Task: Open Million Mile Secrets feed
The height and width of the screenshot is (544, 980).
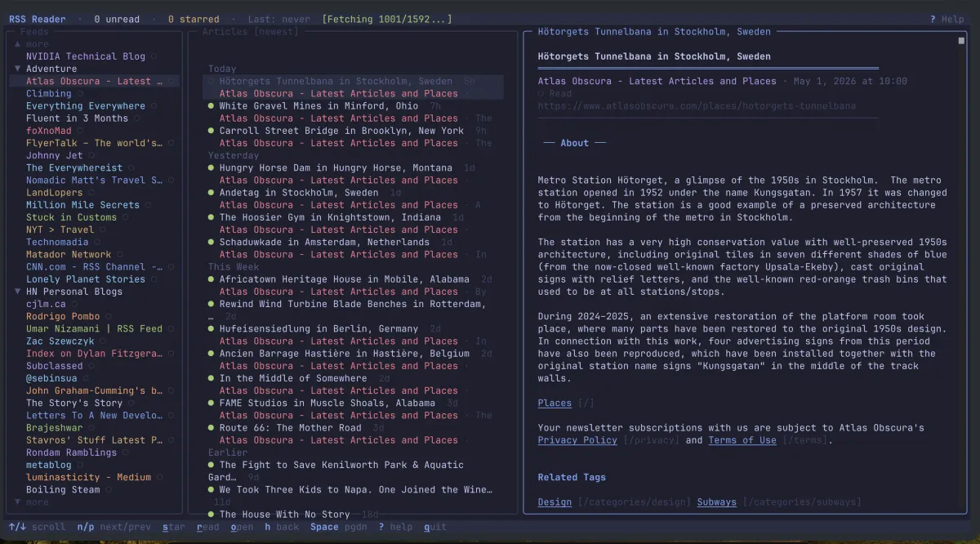Action: point(82,205)
